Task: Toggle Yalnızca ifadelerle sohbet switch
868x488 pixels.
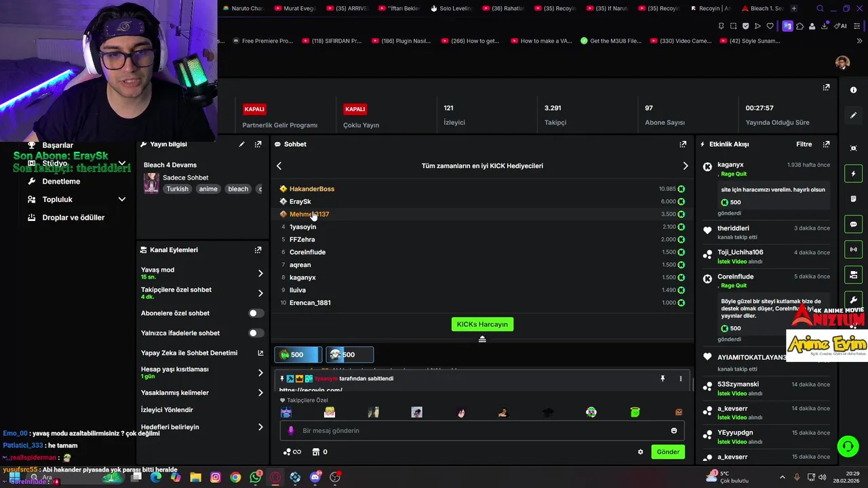Action: pos(256,333)
